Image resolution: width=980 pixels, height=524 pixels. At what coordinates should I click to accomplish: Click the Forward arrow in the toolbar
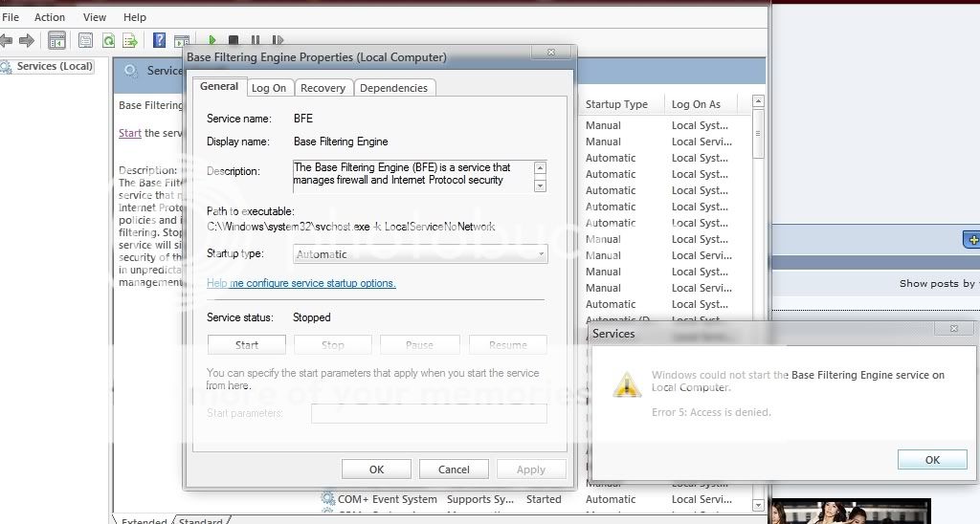[x=27, y=40]
